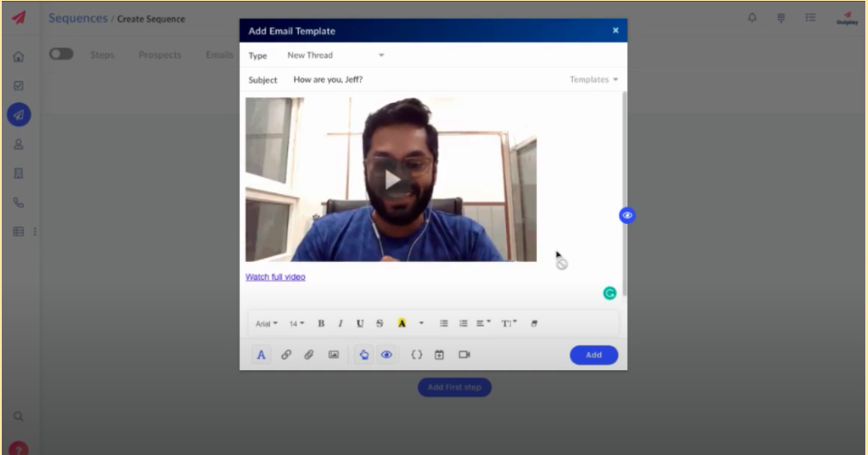Toggle the sequence activation switch
The height and width of the screenshot is (455, 868).
60,54
